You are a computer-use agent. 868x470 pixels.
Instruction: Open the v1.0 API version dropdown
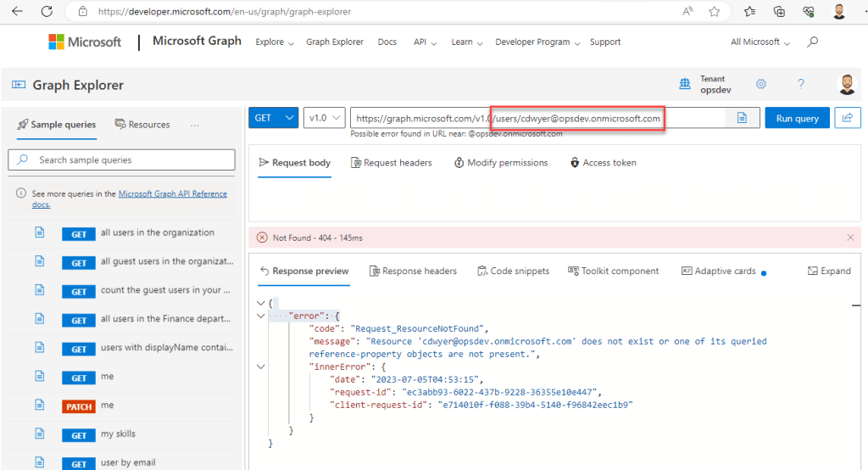[324, 118]
